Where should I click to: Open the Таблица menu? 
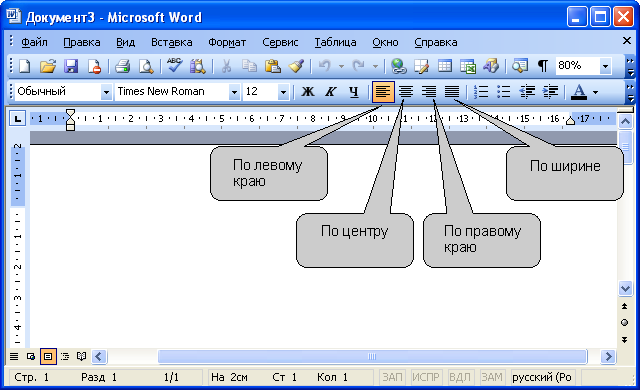click(x=335, y=42)
